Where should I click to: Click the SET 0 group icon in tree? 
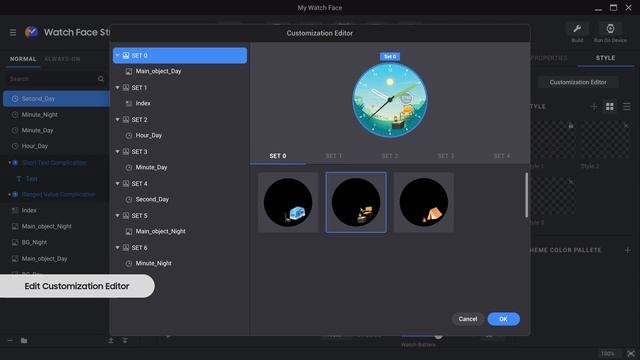pyautogui.click(x=126, y=56)
